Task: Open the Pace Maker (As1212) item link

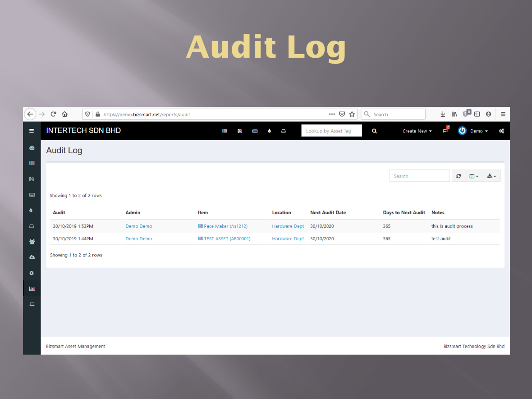Action: click(x=225, y=226)
